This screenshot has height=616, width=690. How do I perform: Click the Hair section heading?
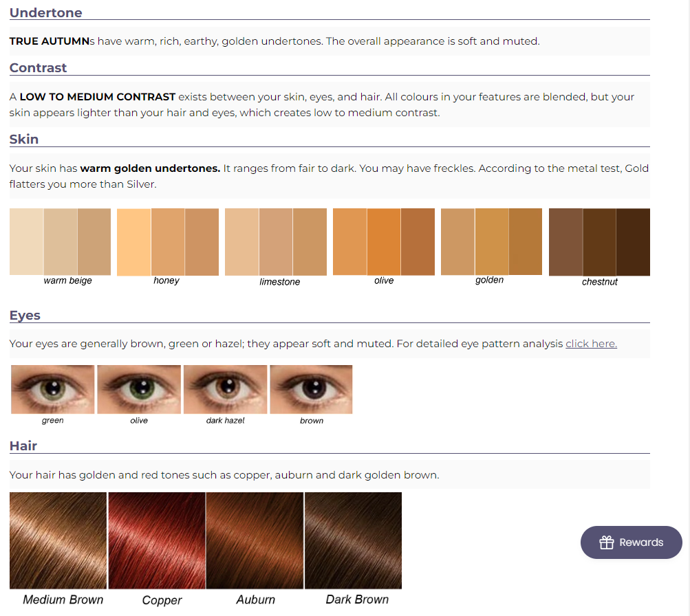tap(23, 445)
